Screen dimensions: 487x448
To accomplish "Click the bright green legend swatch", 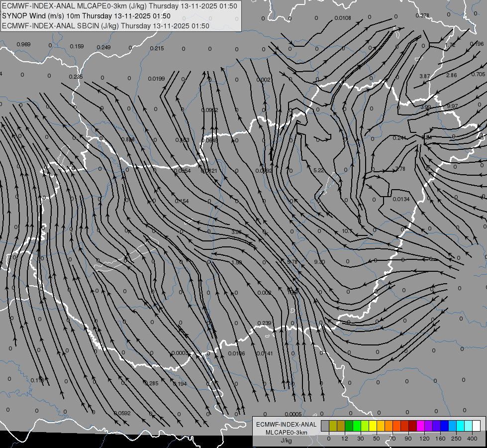I will click(357, 426).
